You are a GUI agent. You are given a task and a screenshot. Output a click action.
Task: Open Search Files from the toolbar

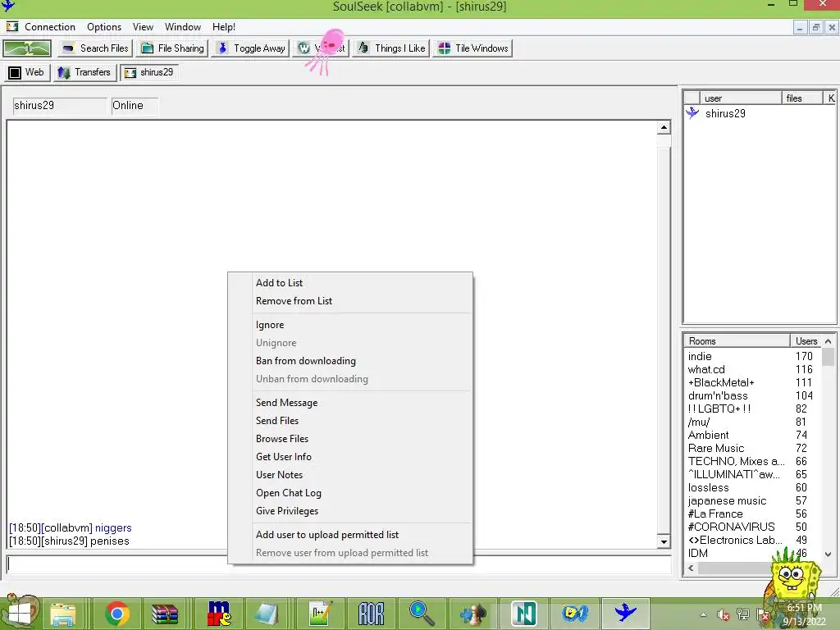pyautogui.click(x=95, y=48)
